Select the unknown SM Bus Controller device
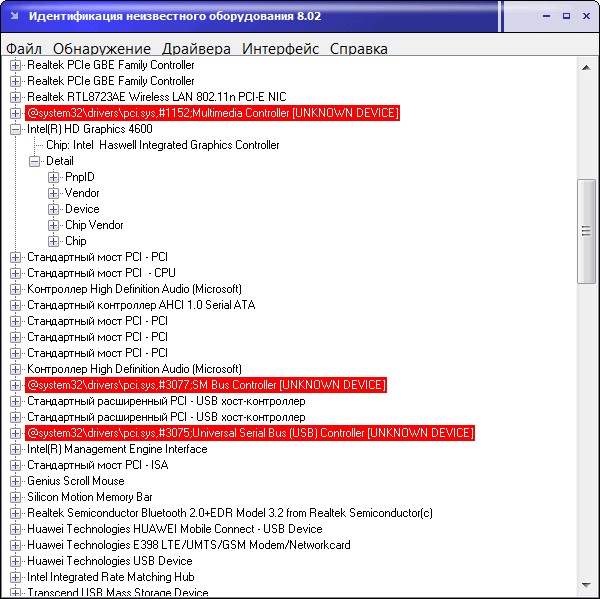Screen dimensions: 600x599 [x=205, y=385]
